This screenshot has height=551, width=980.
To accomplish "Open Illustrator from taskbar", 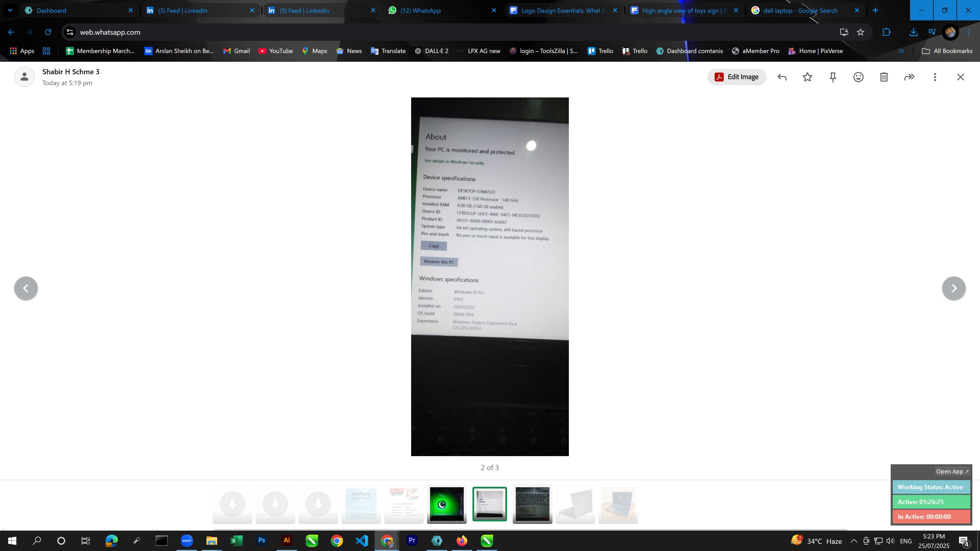I will pyautogui.click(x=287, y=541).
